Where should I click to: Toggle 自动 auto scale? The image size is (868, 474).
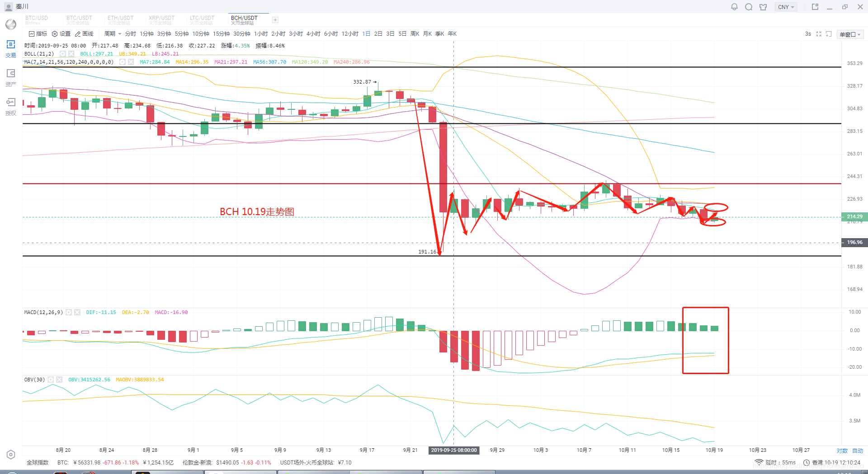click(858, 451)
